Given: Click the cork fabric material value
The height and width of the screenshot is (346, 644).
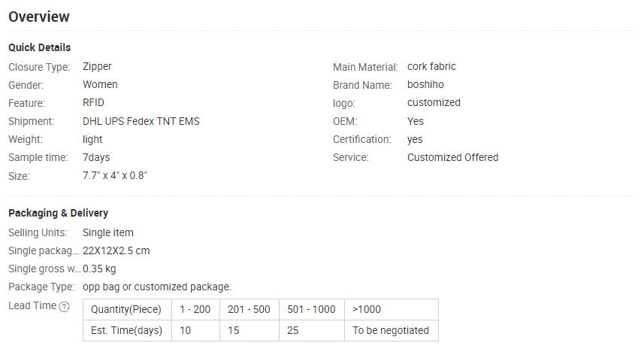Looking at the screenshot, I should coord(431,67).
